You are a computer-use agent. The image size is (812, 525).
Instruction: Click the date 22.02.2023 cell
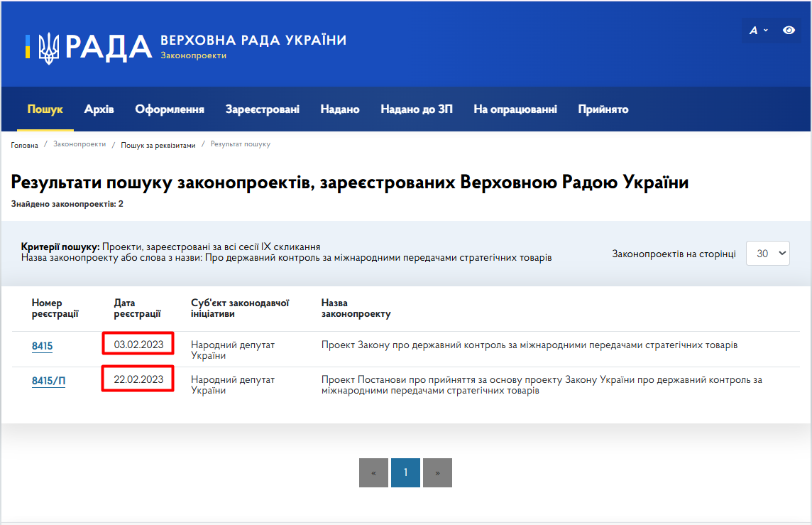point(138,379)
